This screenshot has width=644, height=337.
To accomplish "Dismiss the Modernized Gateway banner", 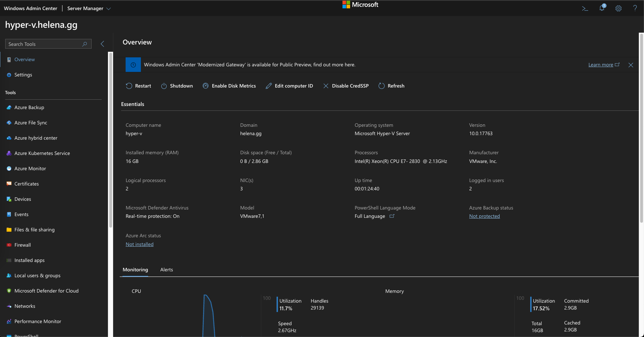I will (x=631, y=65).
